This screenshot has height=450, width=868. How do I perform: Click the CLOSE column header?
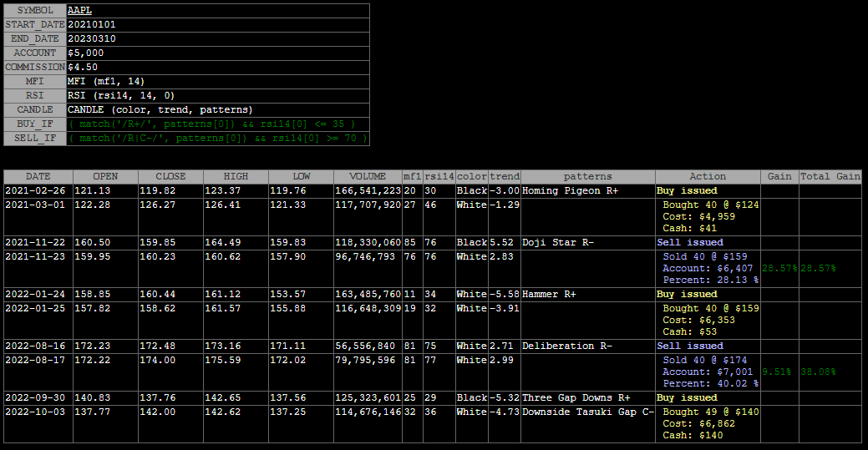click(170, 176)
